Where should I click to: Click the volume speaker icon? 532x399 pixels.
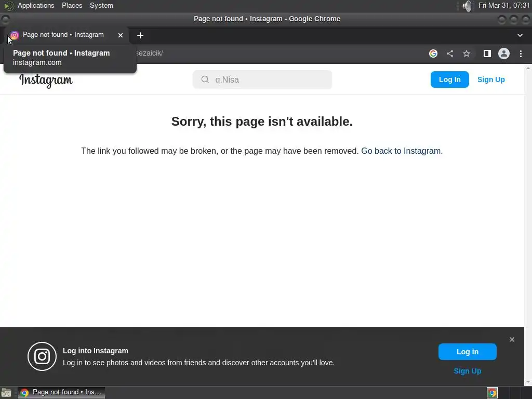(467, 6)
